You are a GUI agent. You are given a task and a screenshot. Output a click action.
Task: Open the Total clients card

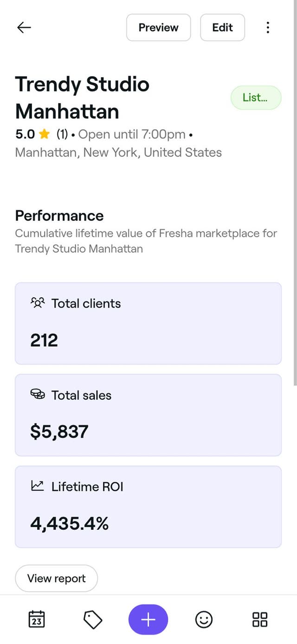(148, 323)
